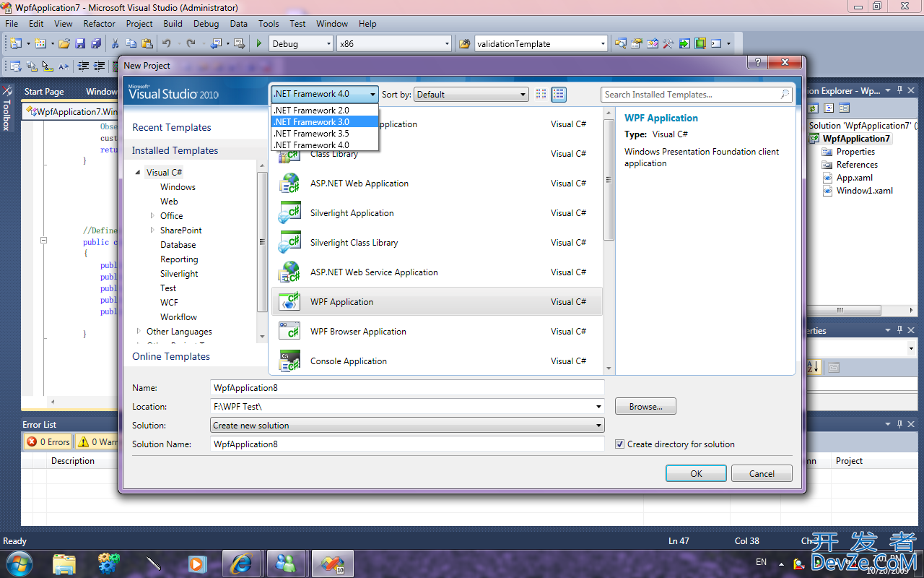Expand the Office template node
The height and width of the screenshot is (578, 924).
(152, 216)
